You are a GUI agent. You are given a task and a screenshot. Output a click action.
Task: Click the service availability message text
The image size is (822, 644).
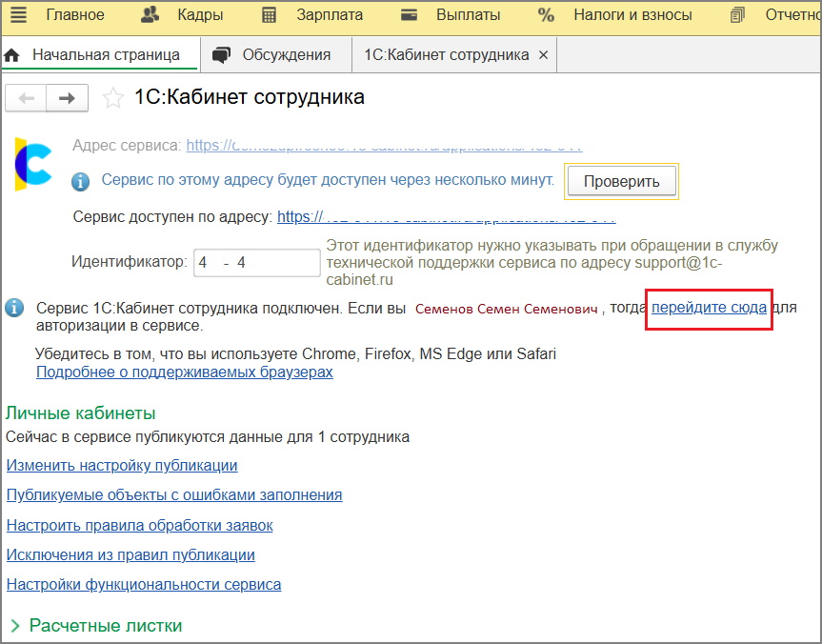328,179
